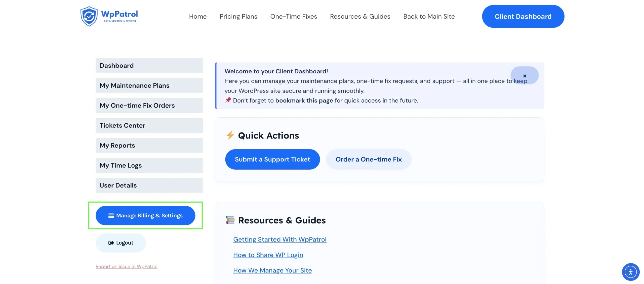Open How to Share WP Login guide
644x284 pixels.
pyautogui.click(x=268, y=255)
